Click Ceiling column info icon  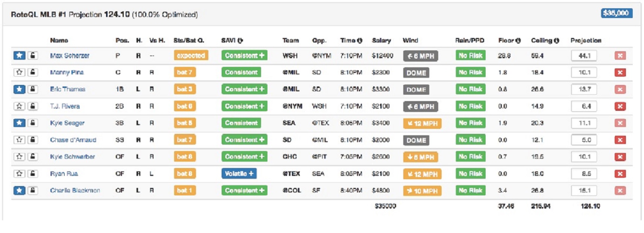(x=556, y=41)
